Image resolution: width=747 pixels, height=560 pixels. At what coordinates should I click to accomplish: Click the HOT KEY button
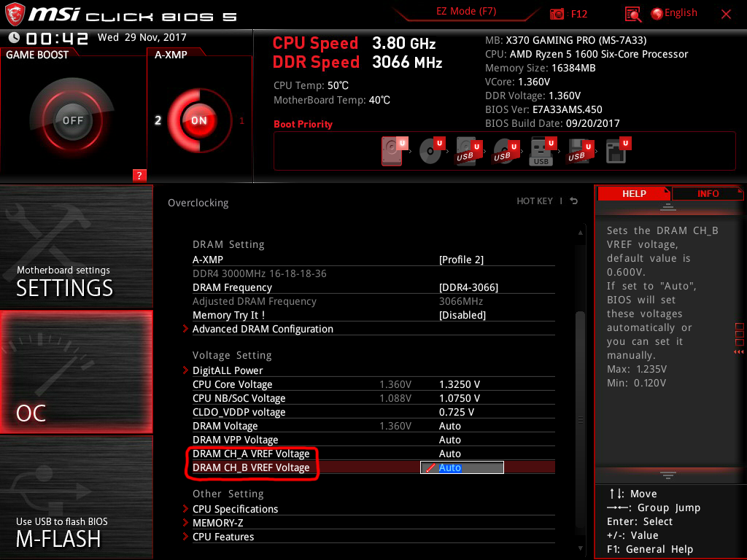[x=535, y=201]
